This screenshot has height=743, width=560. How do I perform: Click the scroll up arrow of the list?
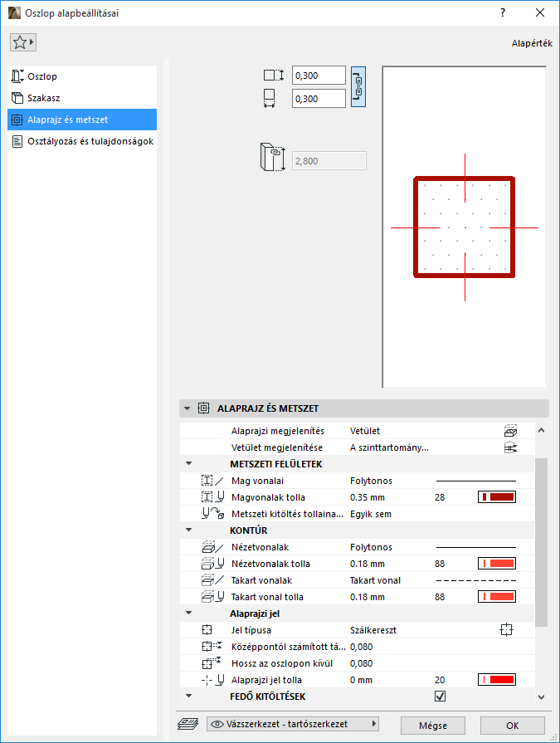point(542,431)
